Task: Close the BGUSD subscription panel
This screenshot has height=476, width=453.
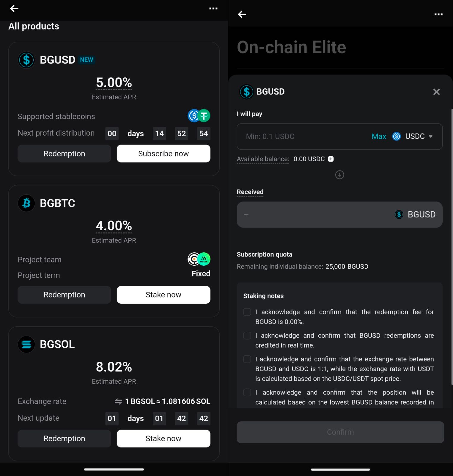Action: pyautogui.click(x=436, y=92)
